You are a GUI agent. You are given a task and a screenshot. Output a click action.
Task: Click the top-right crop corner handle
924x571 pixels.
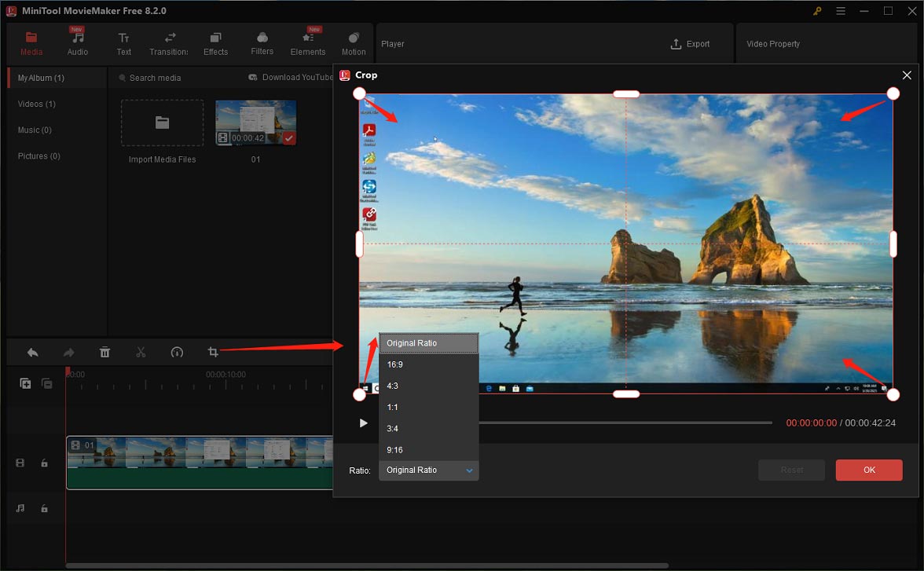[893, 93]
